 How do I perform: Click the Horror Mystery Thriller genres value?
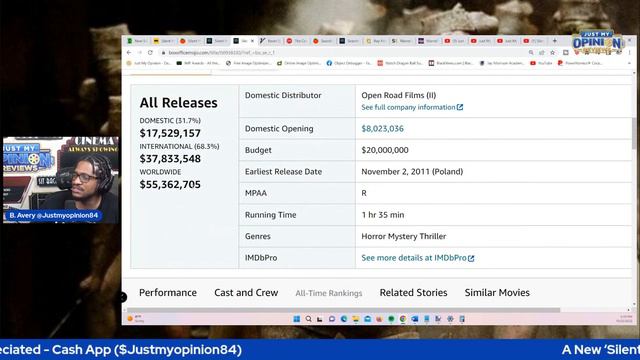(x=404, y=236)
